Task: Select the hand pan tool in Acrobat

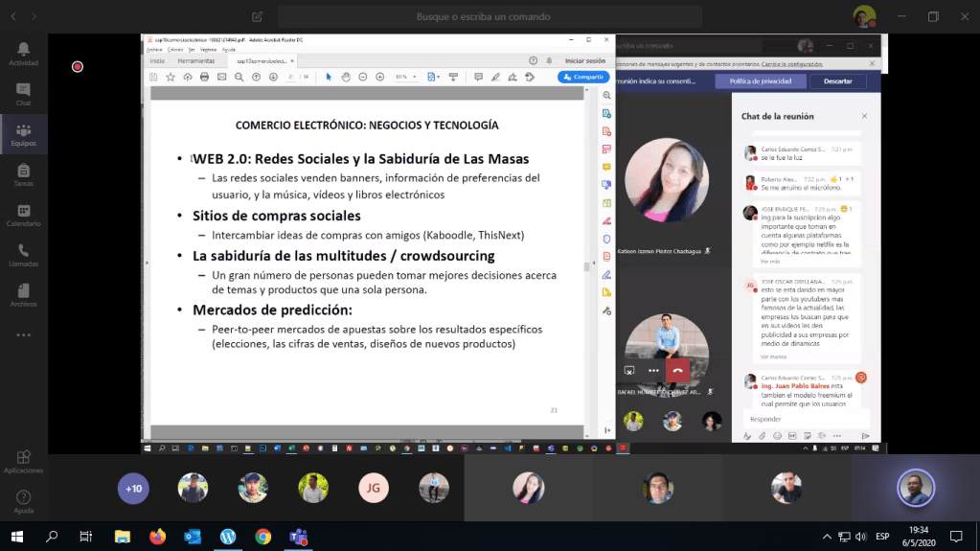Action: click(x=346, y=77)
